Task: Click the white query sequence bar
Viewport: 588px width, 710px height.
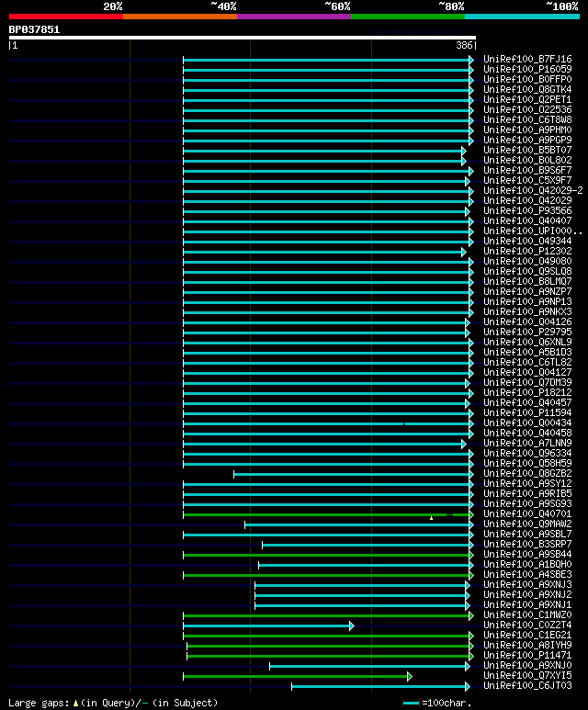Action: tap(243, 38)
